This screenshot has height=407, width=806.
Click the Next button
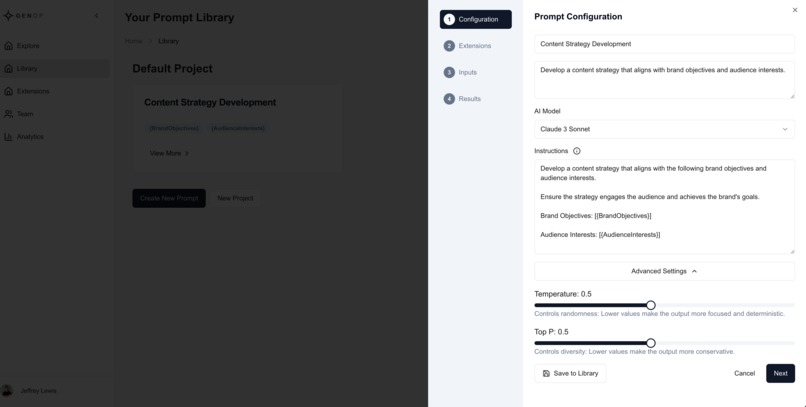(x=780, y=374)
